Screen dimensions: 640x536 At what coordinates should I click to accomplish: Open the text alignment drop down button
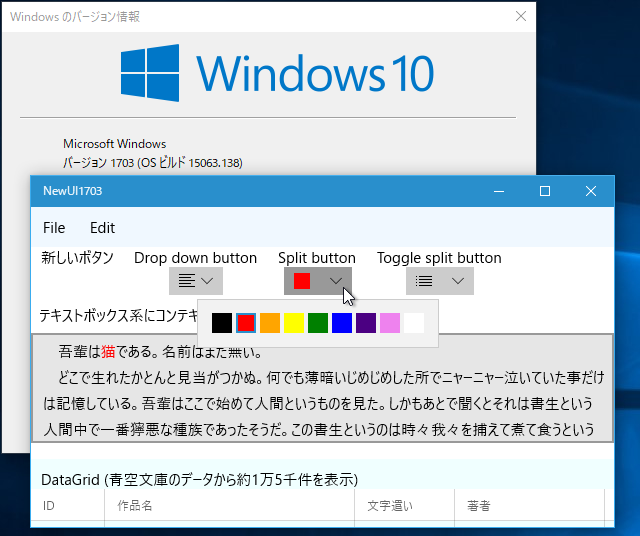point(196,281)
